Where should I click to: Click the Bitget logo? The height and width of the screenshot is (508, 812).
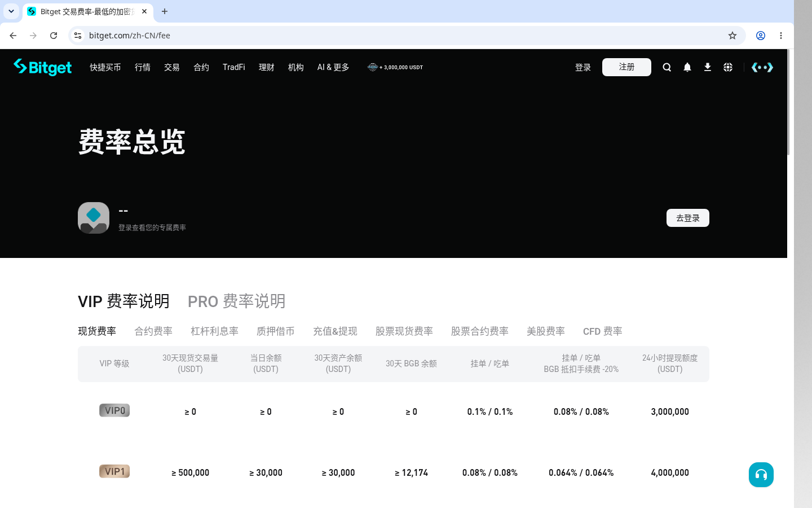pos(42,67)
